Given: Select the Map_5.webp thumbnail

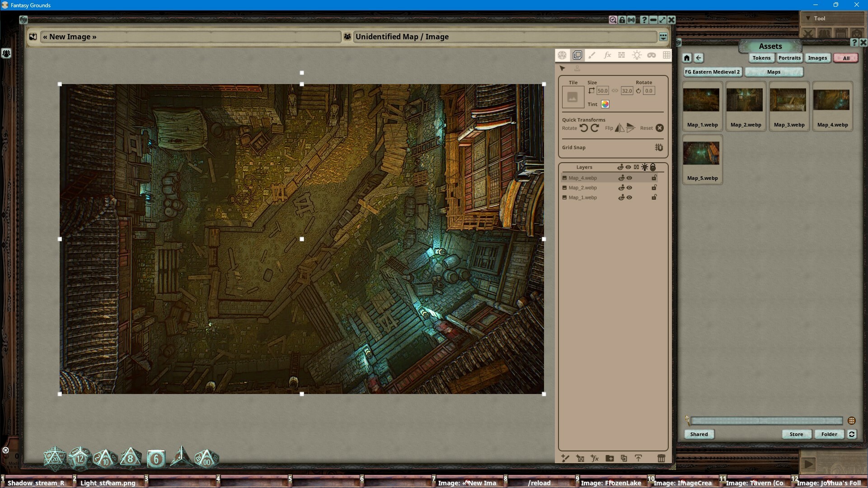Looking at the screenshot, I should tap(702, 154).
